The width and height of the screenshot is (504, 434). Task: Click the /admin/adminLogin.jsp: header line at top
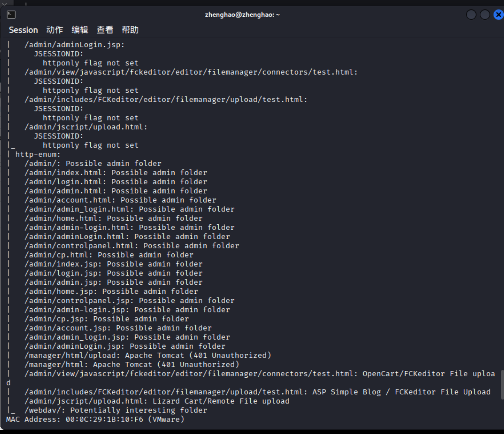click(x=74, y=45)
